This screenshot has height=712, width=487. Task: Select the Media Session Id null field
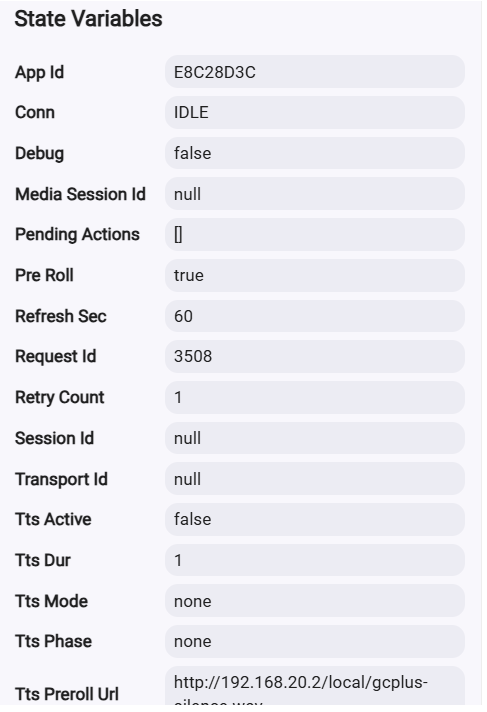click(314, 194)
